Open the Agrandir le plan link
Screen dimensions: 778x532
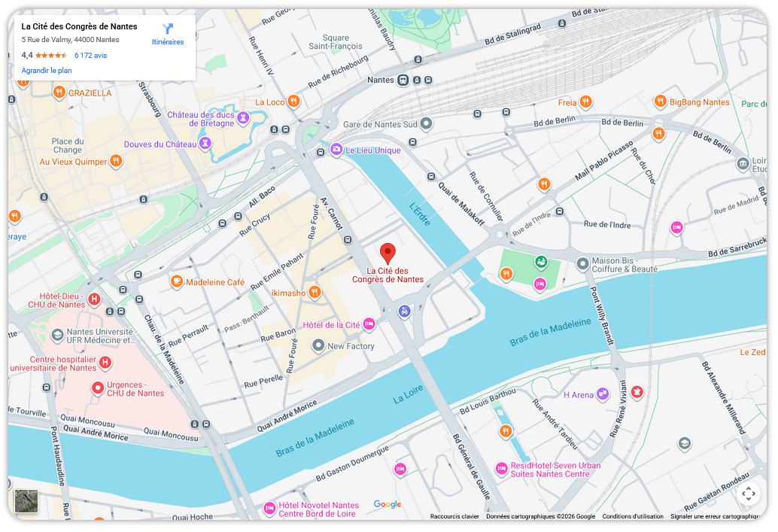[47, 71]
